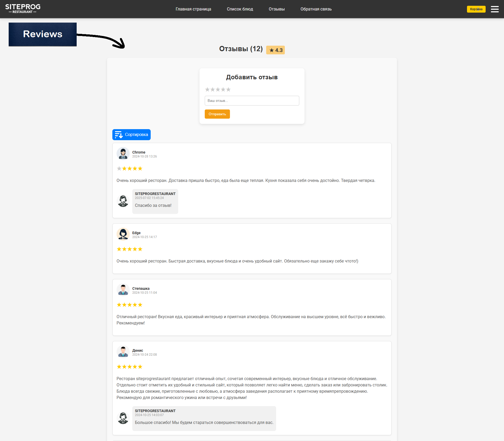Viewport: 504px width, 441px height.
Task: Open Отзывы navigation item
Action: click(276, 9)
